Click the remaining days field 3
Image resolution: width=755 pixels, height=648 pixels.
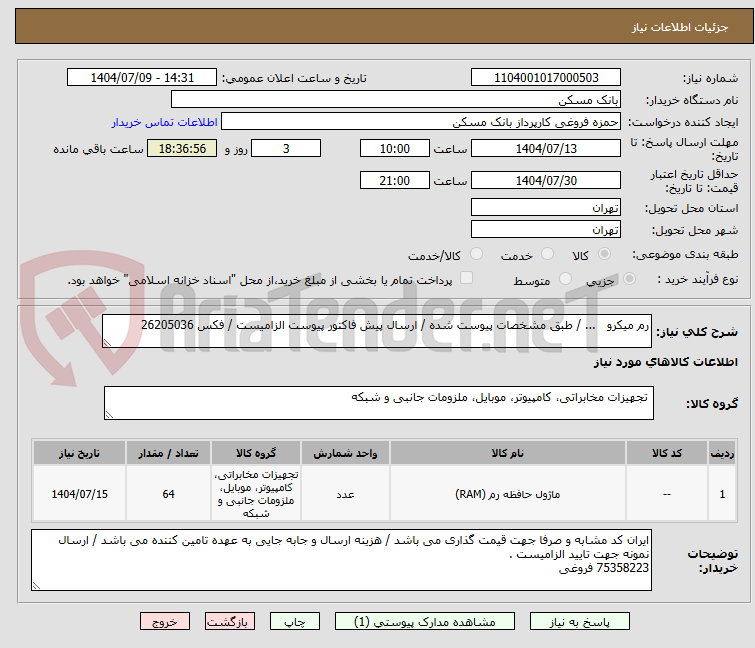point(286,148)
